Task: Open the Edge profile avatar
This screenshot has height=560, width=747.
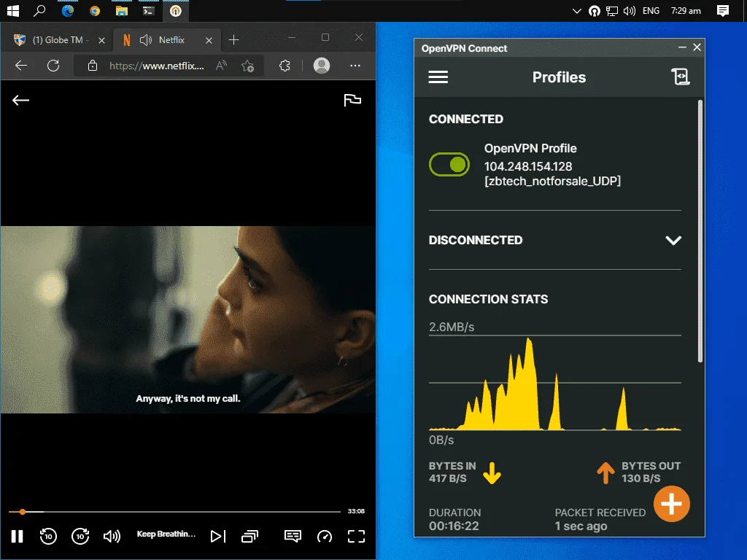Action: tap(322, 66)
